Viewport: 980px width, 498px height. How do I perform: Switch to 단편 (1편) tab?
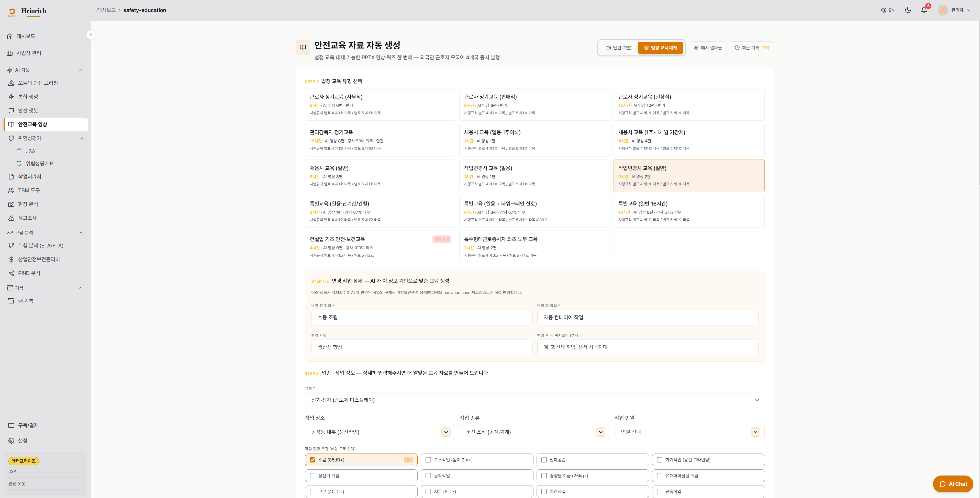pos(618,48)
